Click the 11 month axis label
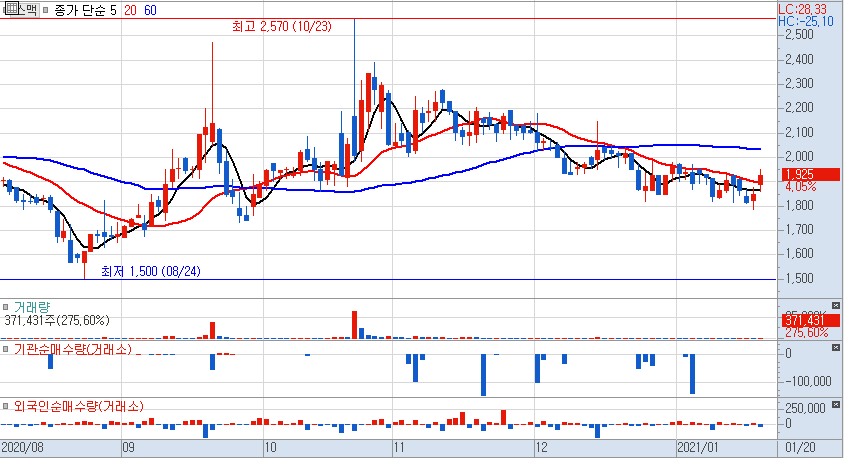The image size is (844, 458). [399, 447]
